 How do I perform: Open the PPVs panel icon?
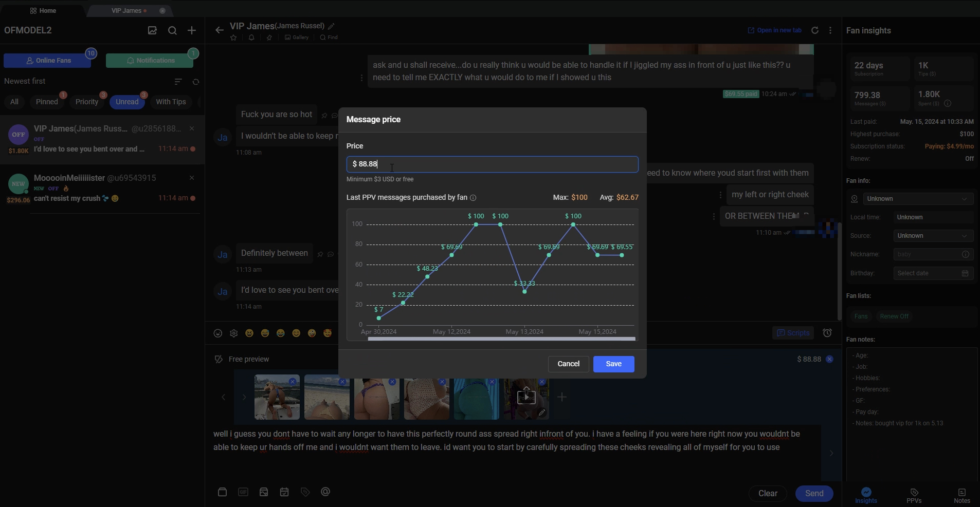914,495
